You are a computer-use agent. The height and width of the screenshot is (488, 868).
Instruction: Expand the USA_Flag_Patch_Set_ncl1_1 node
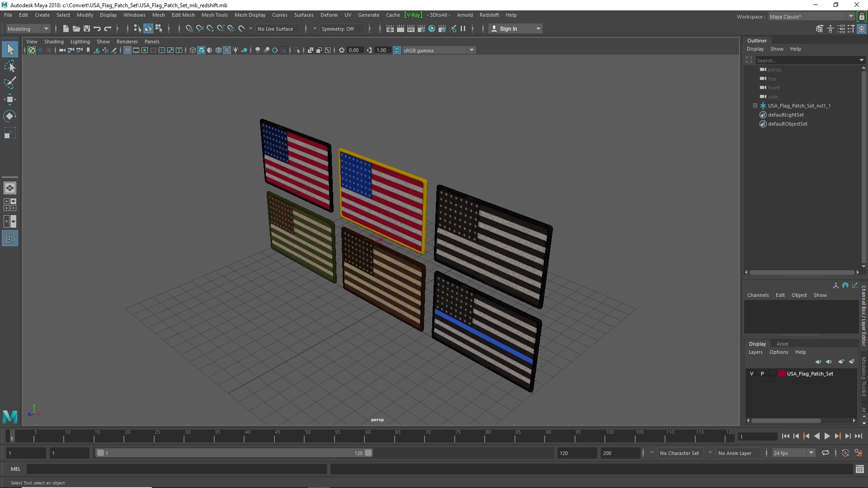click(755, 106)
